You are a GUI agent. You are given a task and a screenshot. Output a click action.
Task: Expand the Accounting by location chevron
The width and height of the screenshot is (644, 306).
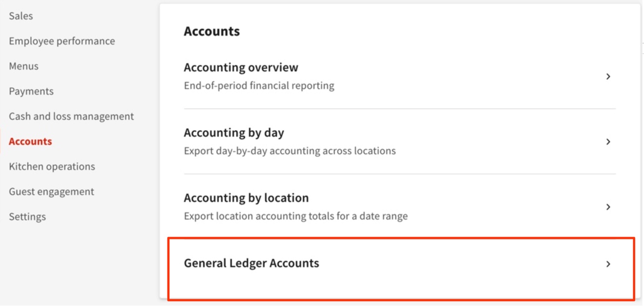(x=608, y=207)
